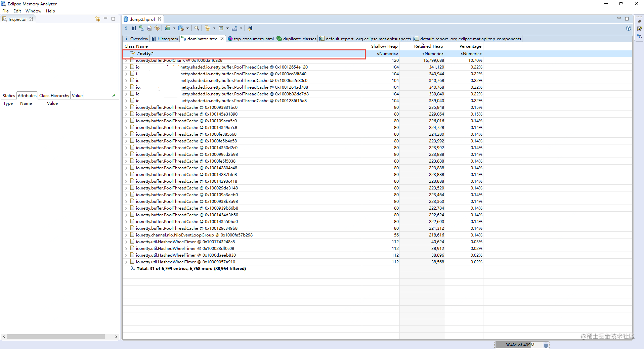Open the heap dump overview info icon
644x349 pixels.
pyautogui.click(x=126, y=28)
